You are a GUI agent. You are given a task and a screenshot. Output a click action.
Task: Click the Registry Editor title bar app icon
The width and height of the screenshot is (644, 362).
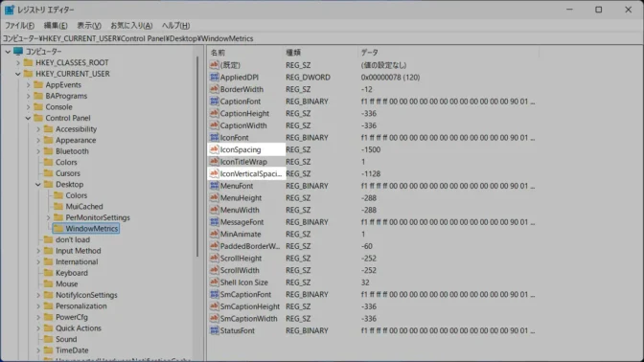[x=10, y=10]
